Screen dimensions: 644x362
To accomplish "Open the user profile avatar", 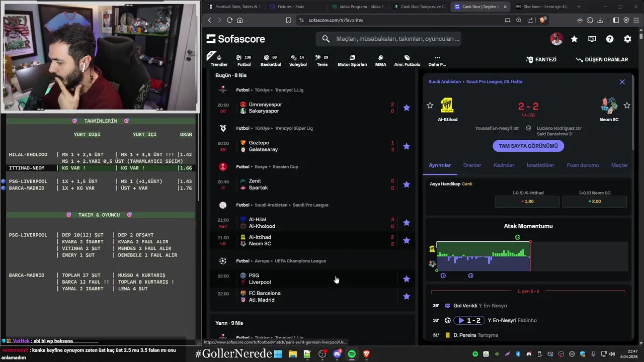I will coord(556,39).
